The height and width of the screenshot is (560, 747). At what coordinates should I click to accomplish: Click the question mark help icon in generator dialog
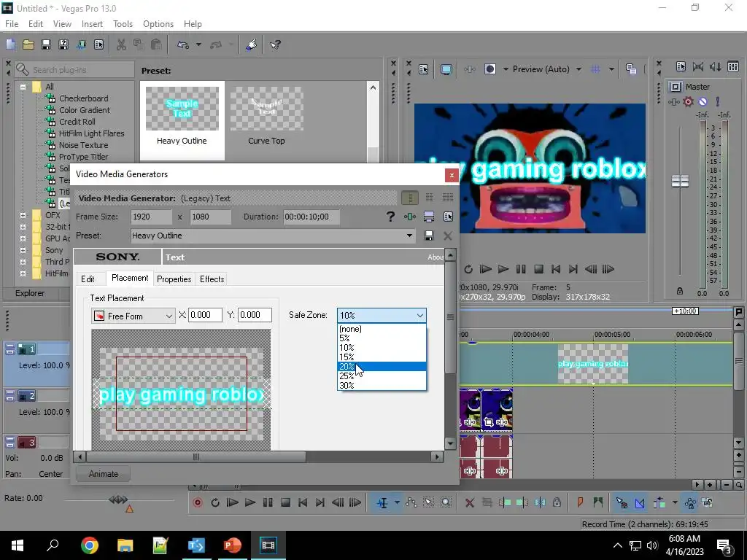coord(390,217)
